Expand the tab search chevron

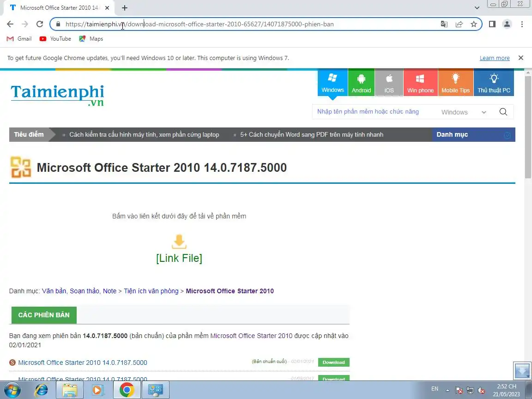(477, 7)
